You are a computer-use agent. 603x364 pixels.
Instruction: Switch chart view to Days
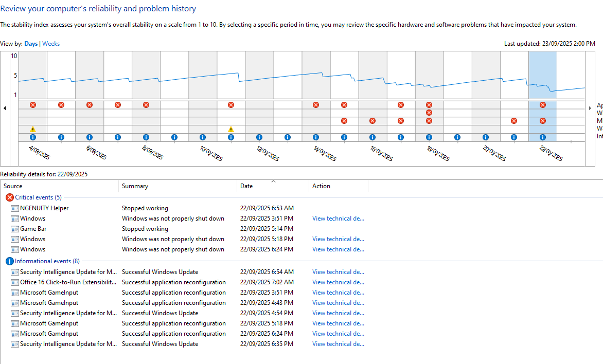click(x=31, y=44)
